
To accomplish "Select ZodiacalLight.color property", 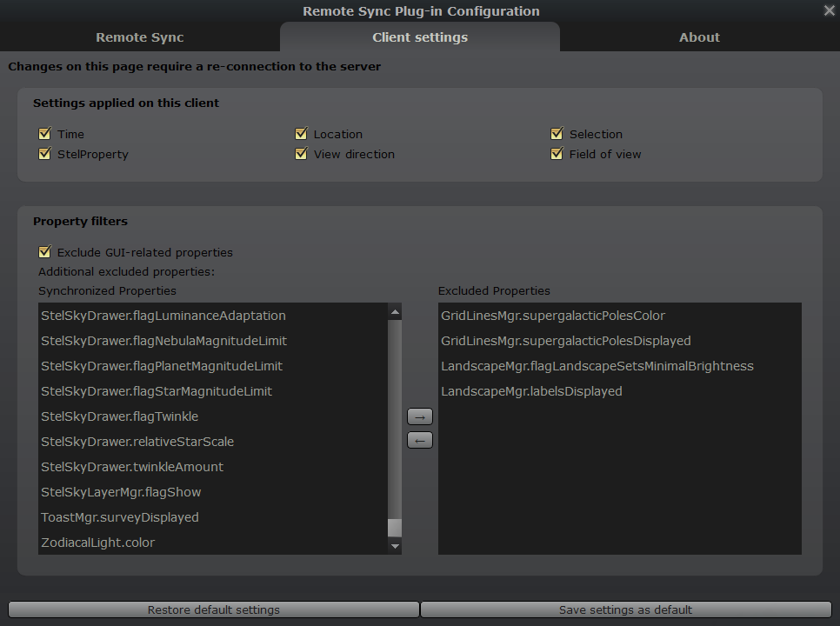I will 97,543.
